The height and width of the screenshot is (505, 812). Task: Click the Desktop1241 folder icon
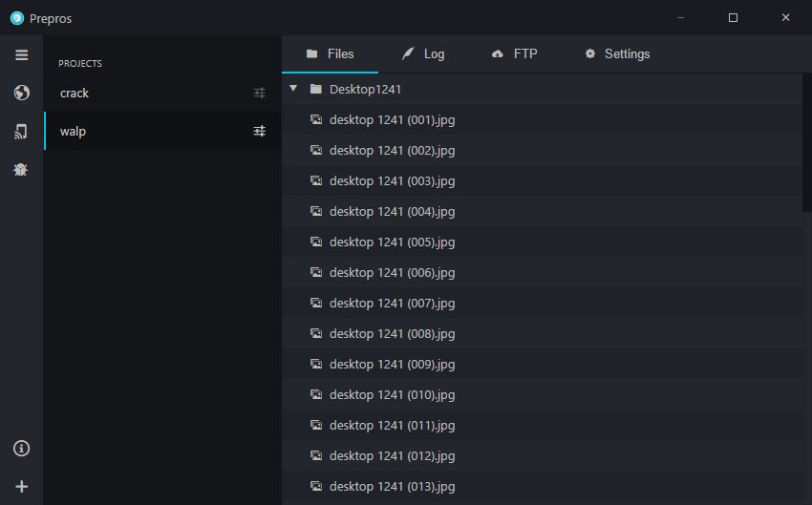[316, 89]
